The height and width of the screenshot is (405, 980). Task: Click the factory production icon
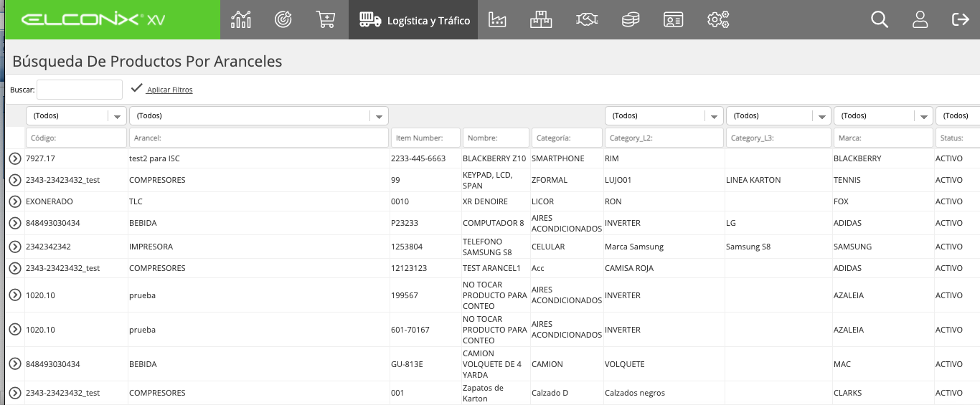pyautogui.click(x=497, y=19)
